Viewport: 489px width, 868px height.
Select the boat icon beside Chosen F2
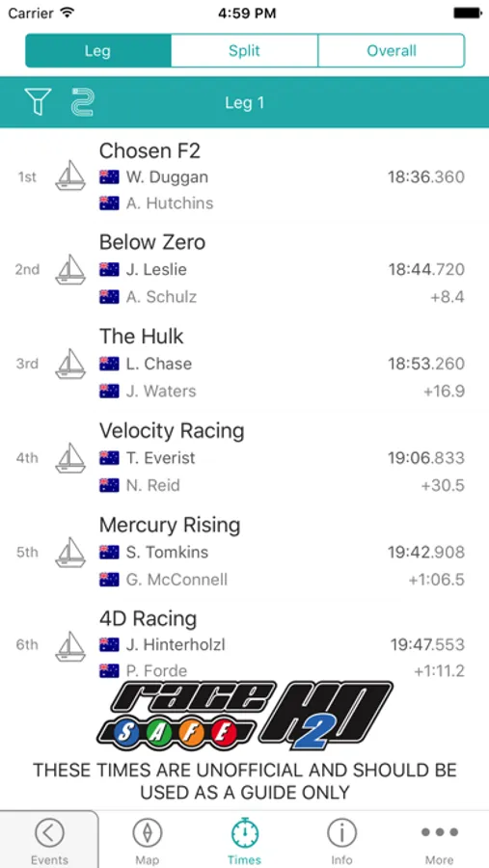coord(70,176)
